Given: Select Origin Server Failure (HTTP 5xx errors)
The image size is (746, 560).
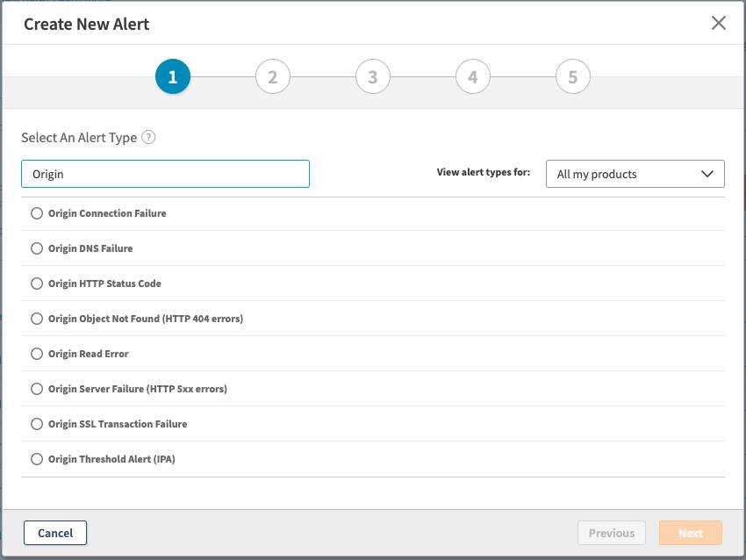Looking at the screenshot, I should [x=37, y=389].
